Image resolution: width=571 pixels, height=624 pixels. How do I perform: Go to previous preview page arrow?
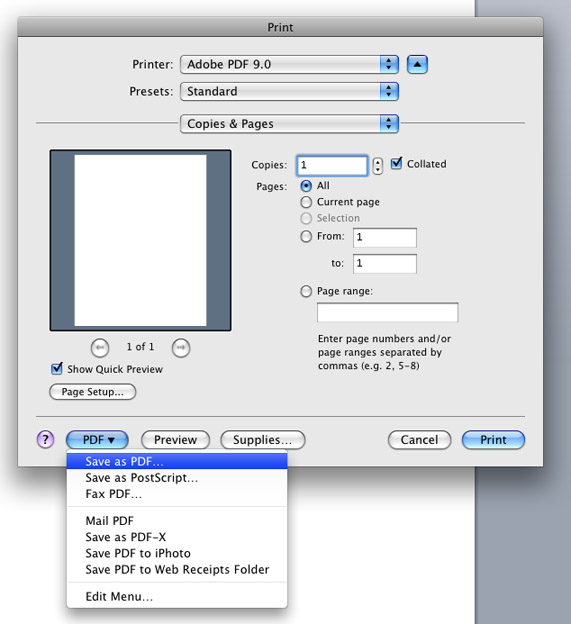(99, 348)
